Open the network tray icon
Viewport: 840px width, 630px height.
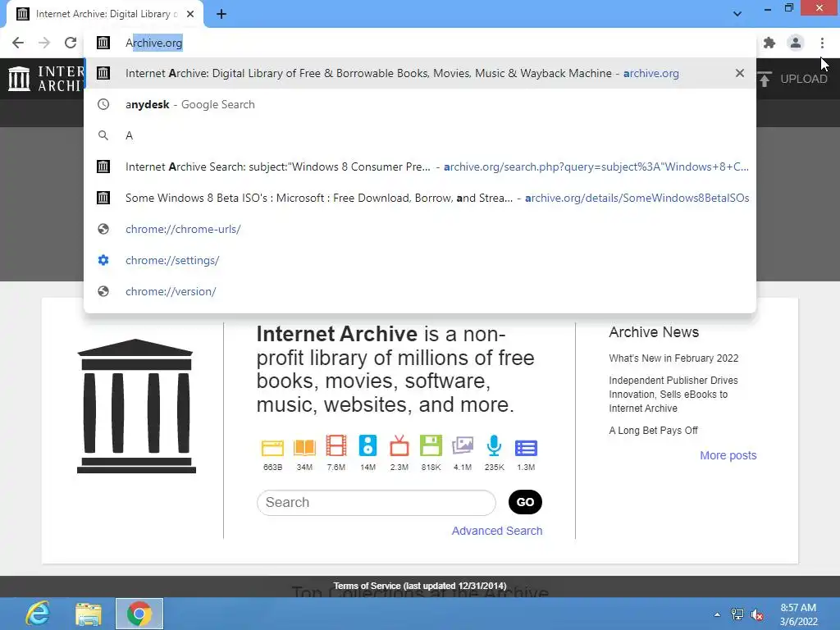click(x=737, y=614)
